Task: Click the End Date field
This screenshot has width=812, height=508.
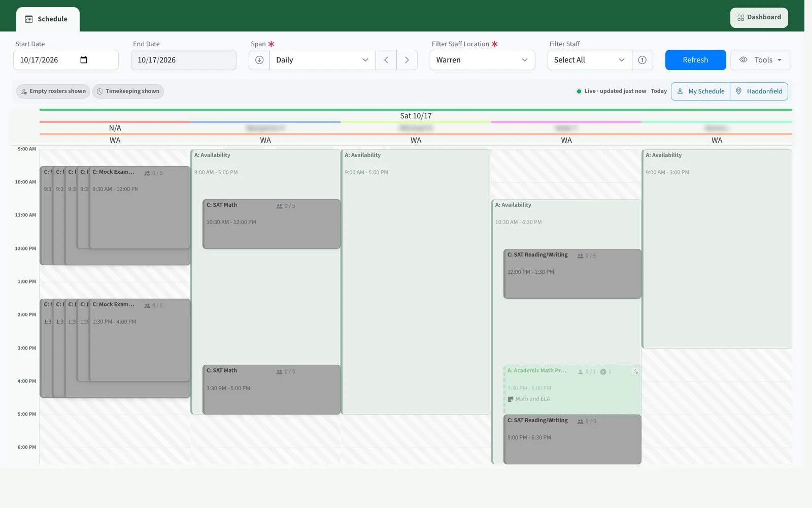Action: tap(184, 60)
